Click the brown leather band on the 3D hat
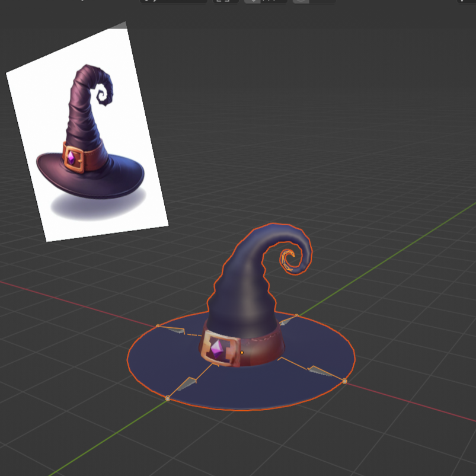Screen dimensions: 476x476 tap(261, 349)
